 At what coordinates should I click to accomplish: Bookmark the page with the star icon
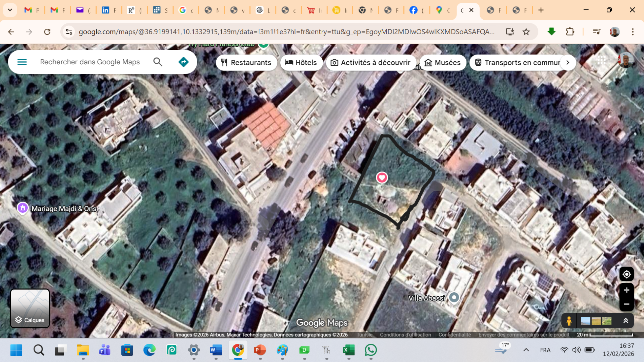pyautogui.click(x=526, y=31)
